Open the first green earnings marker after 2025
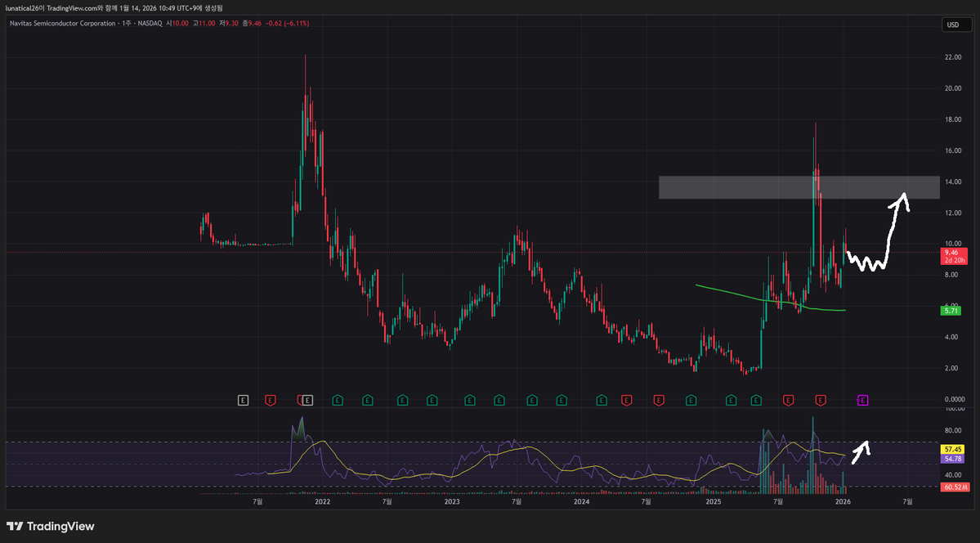 pos(732,401)
